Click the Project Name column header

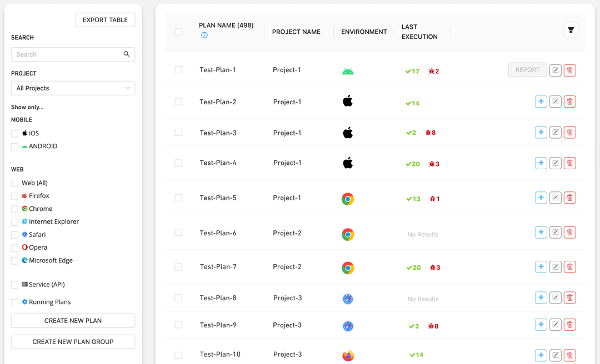(x=298, y=32)
